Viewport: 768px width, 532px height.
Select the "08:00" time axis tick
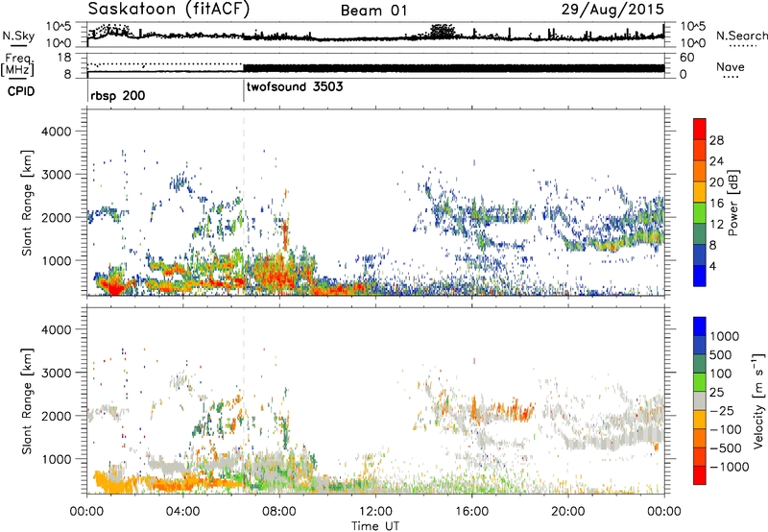tap(279, 512)
